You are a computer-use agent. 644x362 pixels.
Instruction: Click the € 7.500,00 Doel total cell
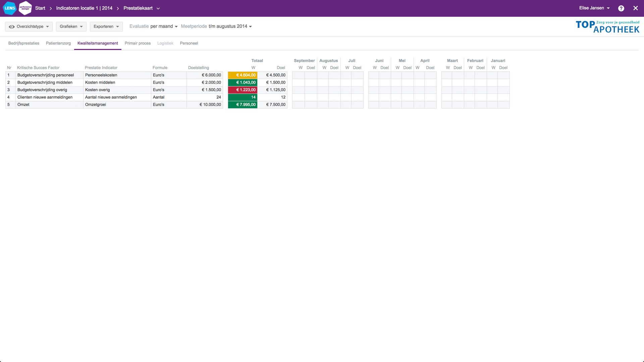pyautogui.click(x=272, y=105)
